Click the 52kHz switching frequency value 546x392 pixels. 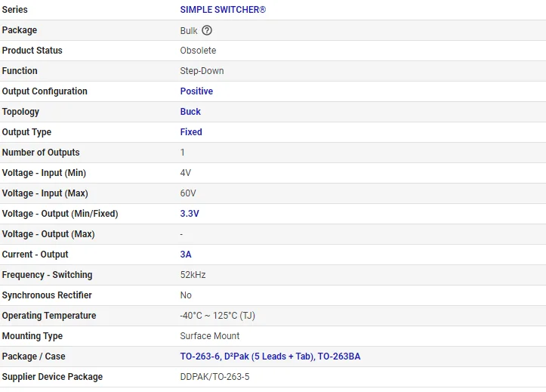193,275
